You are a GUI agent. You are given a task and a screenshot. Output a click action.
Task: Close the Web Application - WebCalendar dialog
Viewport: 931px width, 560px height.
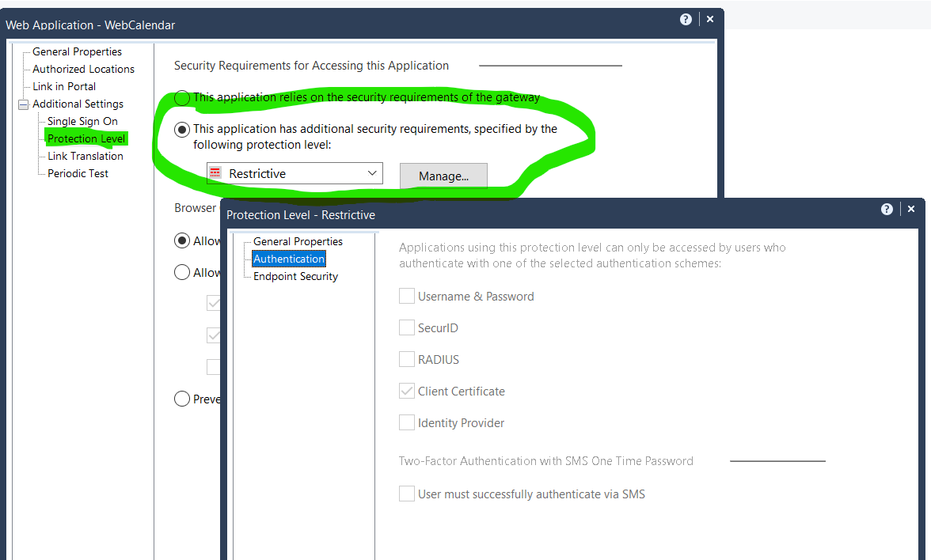[x=710, y=20]
